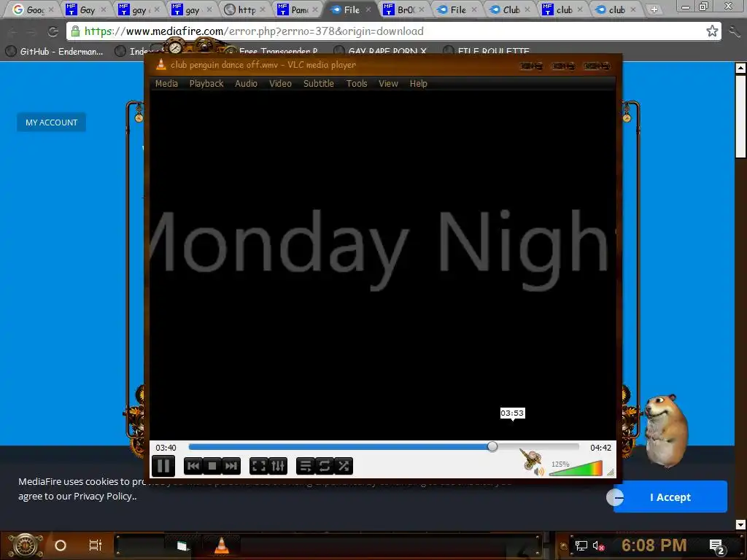Skip to next media in VLC
Screen dimensions: 747x560
[x=231, y=466]
